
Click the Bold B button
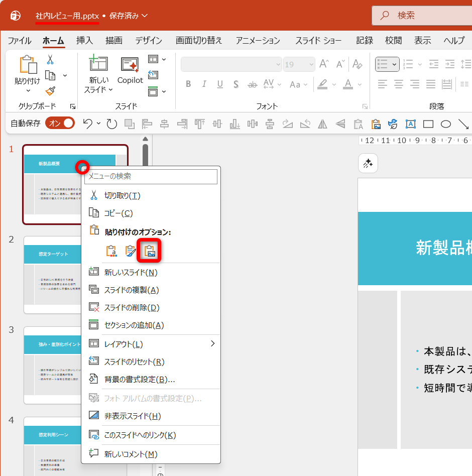[x=188, y=84]
